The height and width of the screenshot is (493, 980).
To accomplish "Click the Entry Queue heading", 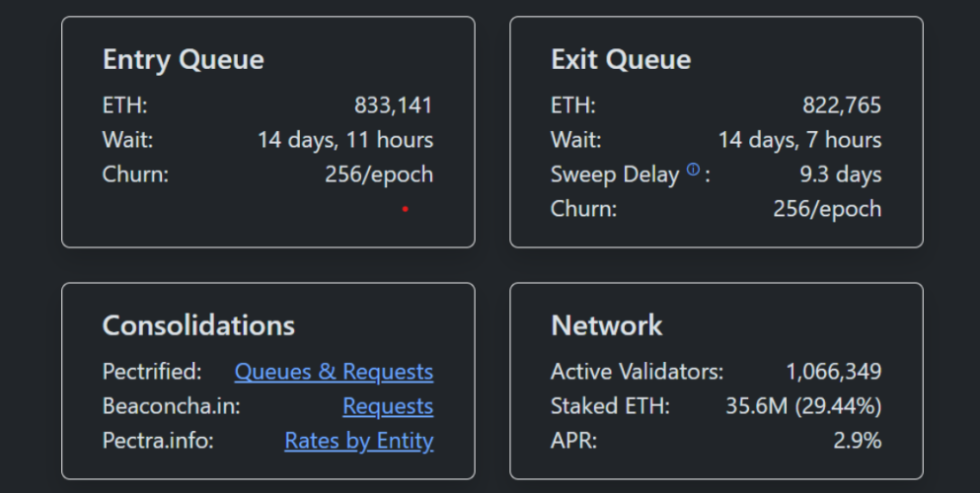I will coord(183,59).
